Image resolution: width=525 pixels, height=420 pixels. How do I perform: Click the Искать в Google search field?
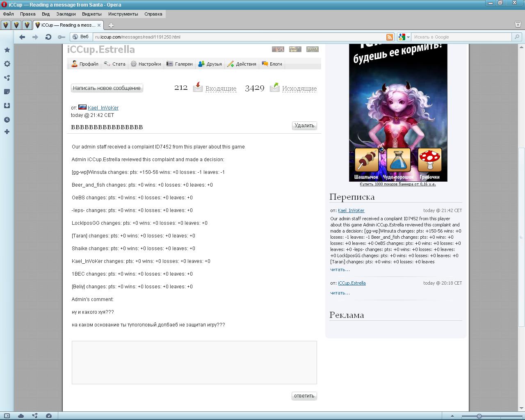[x=461, y=37]
